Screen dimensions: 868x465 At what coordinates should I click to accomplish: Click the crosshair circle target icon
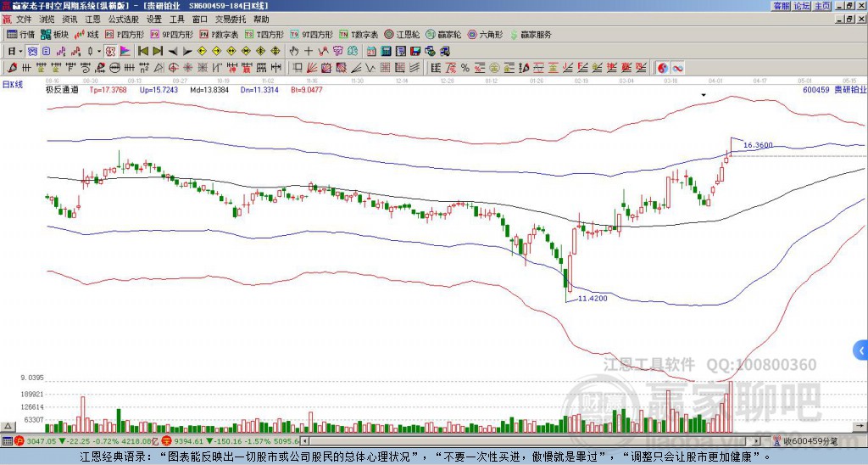pyautogui.click(x=173, y=68)
